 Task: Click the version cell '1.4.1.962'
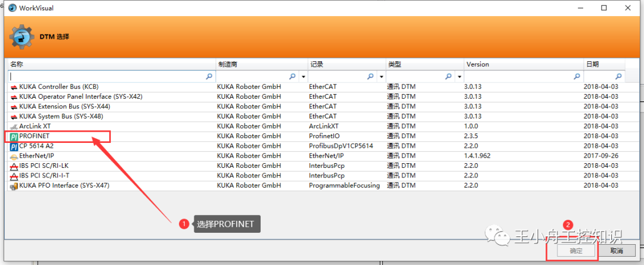point(478,156)
